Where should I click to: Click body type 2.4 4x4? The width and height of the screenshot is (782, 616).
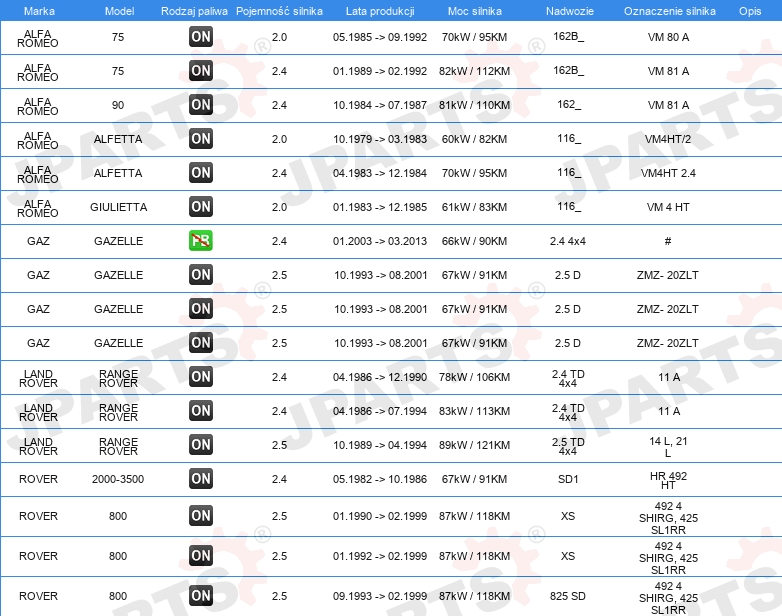click(568, 241)
